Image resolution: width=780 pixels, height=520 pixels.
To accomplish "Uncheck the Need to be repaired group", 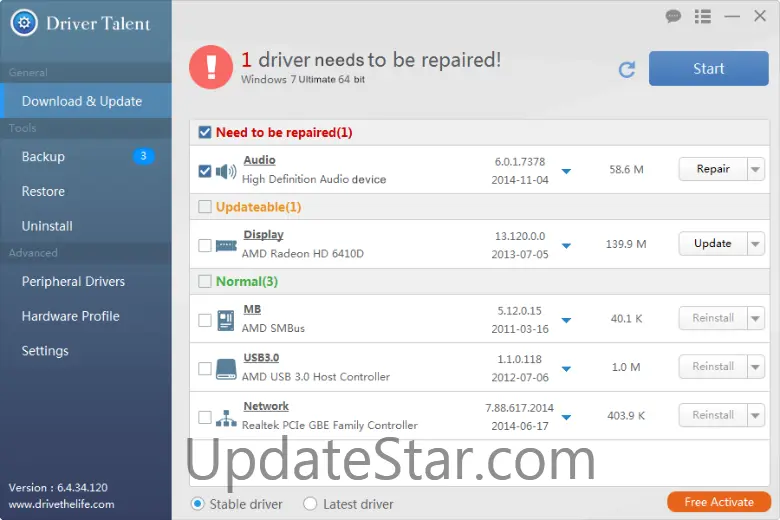I will coord(205,132).
